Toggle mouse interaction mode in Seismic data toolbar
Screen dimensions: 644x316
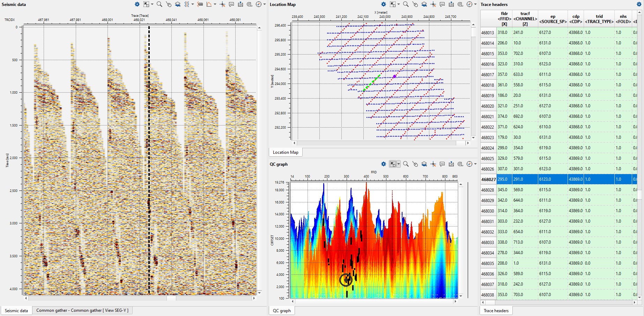click(169, 4)
